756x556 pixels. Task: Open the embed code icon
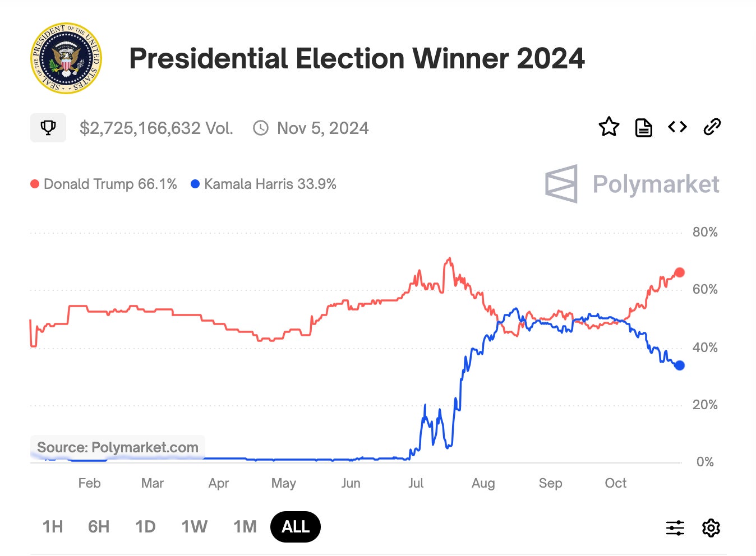click(677, 127)
